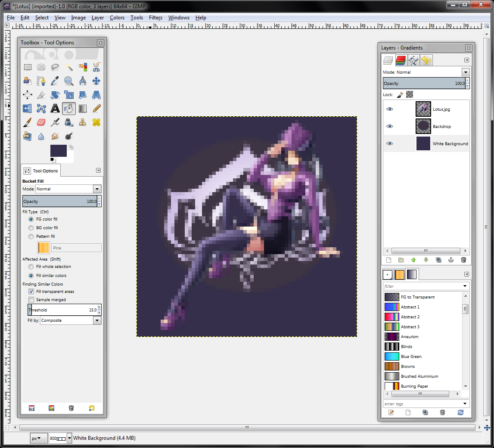The width and height of the screenshot is (494, 448).
Task: Select the Scissors Select tool
Action: (96, 67)
